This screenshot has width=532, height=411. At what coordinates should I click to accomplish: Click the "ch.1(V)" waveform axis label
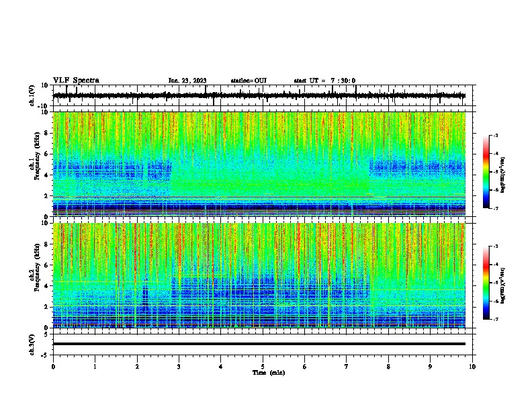[32, 95]
